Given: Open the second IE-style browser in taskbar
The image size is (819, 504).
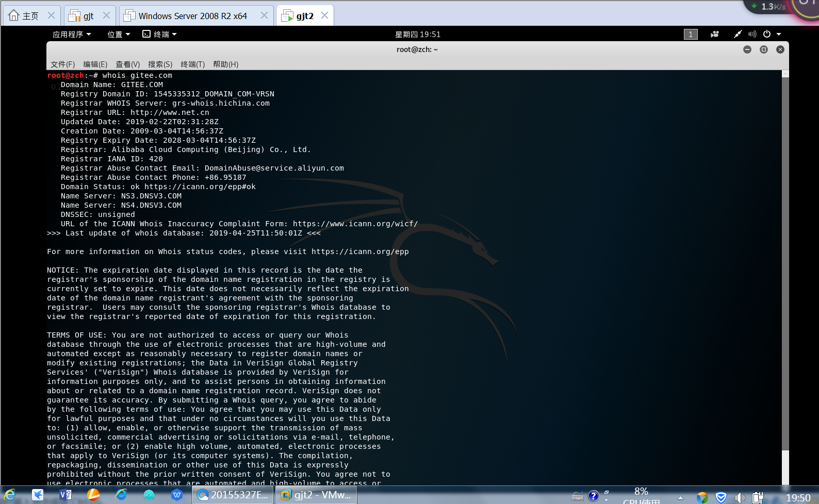Looking at the screenshot, I should (x=121, y=495).
